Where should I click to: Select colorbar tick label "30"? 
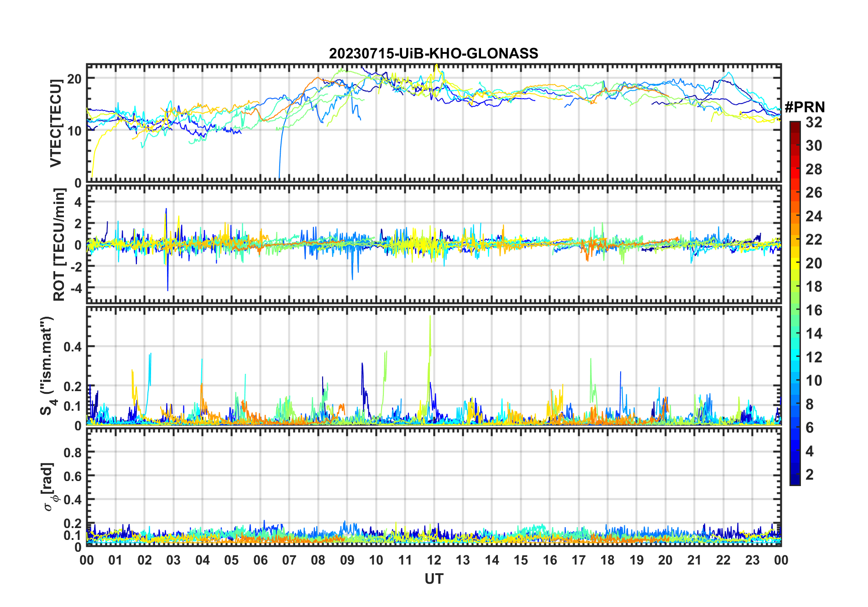[x=814, y=146]
